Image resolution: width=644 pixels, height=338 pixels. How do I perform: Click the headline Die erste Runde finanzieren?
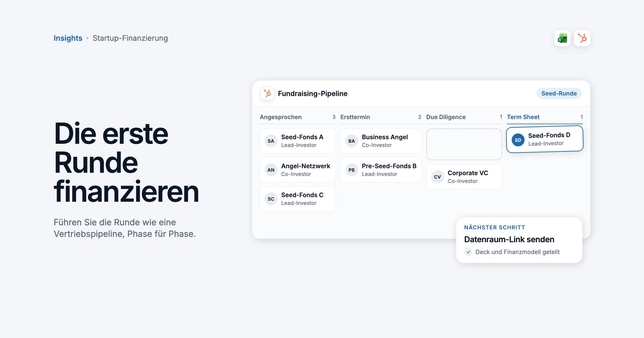click(126, 162)
